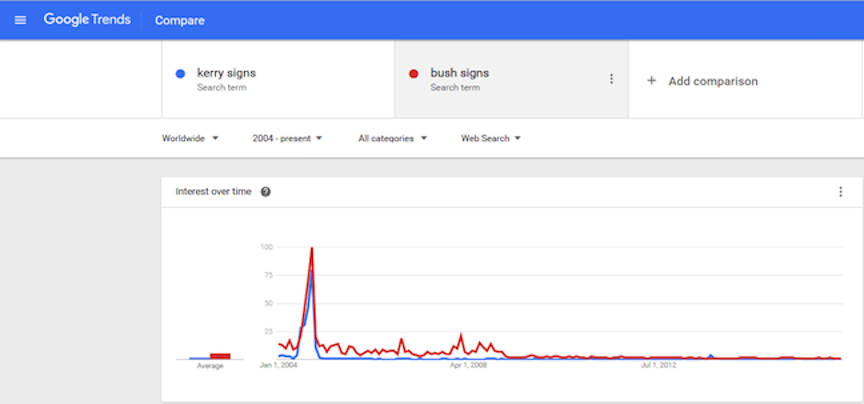Select the Compare header label
Screen dimensions: 864x404
click(x=180, y=20)
